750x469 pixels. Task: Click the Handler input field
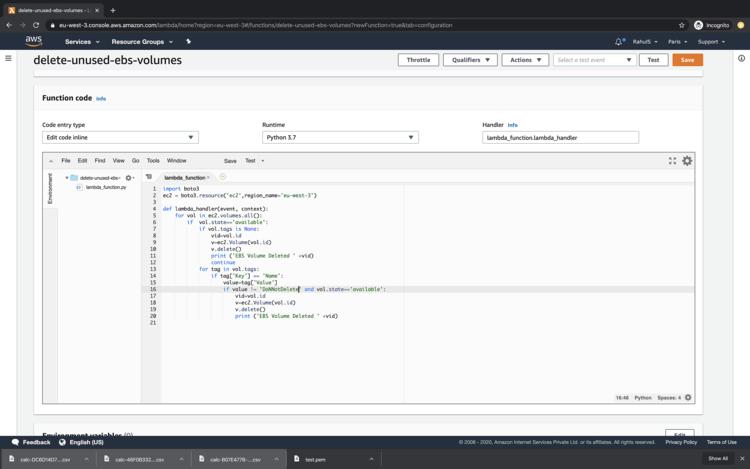(x=560, y=137)
